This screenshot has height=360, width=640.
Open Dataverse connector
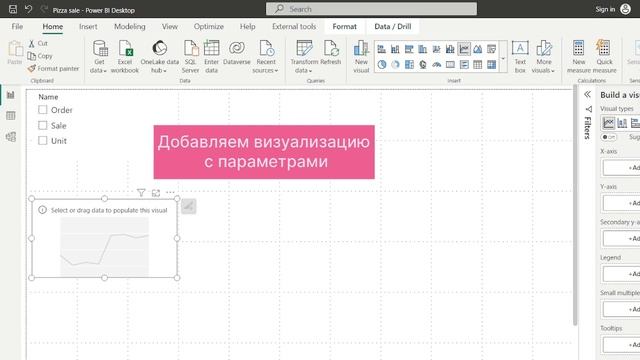click(x=237, y=52)
